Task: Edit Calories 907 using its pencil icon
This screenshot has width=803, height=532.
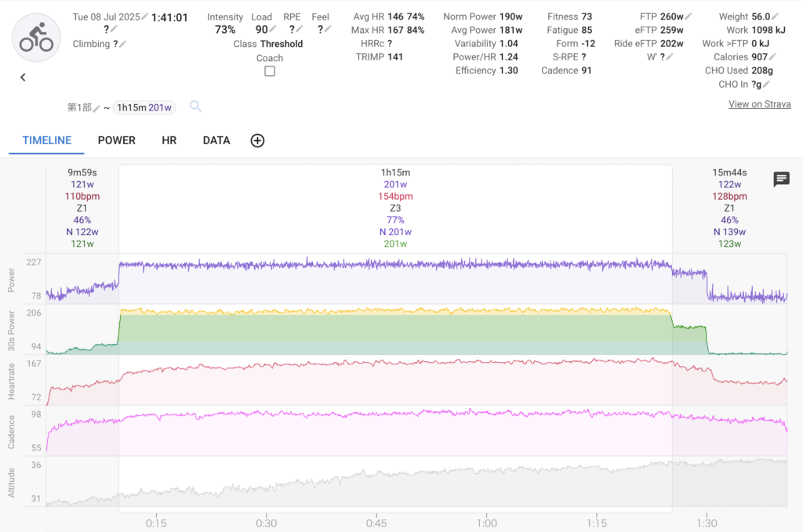Action: tap(772, 56)
